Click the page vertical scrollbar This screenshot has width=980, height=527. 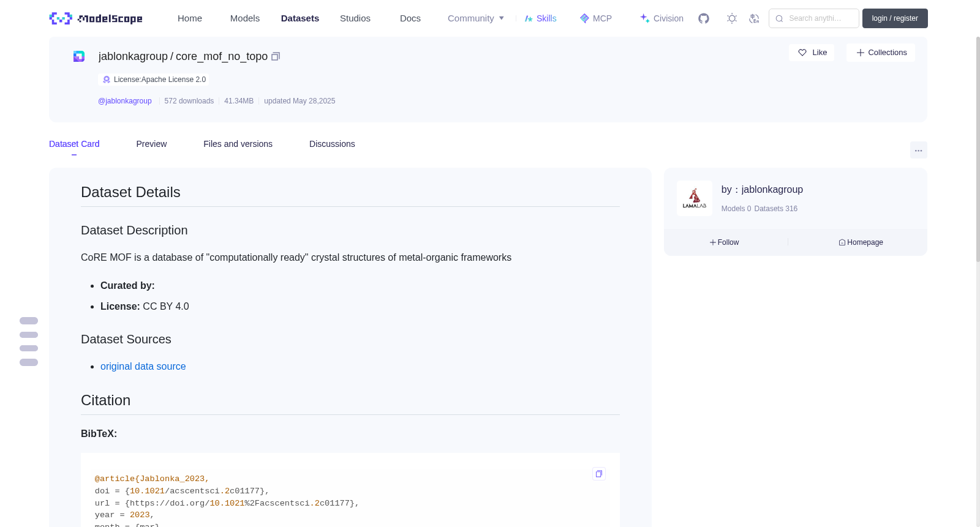point(978,149)
